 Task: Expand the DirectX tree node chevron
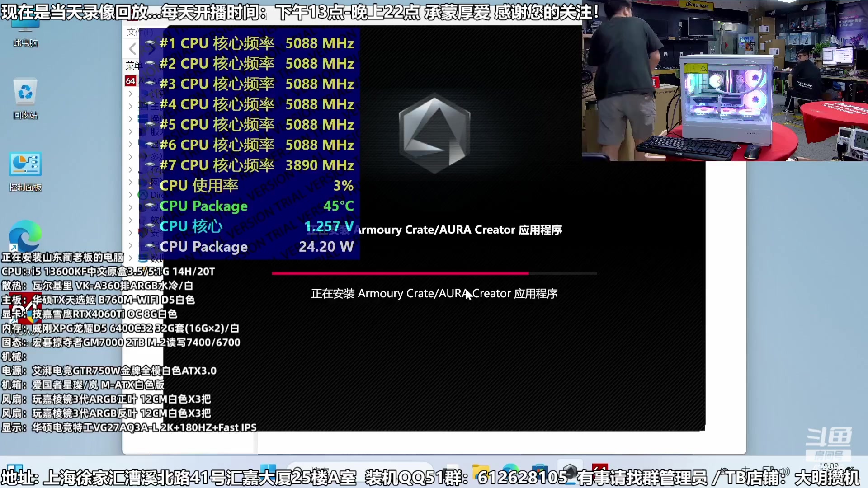130,195
